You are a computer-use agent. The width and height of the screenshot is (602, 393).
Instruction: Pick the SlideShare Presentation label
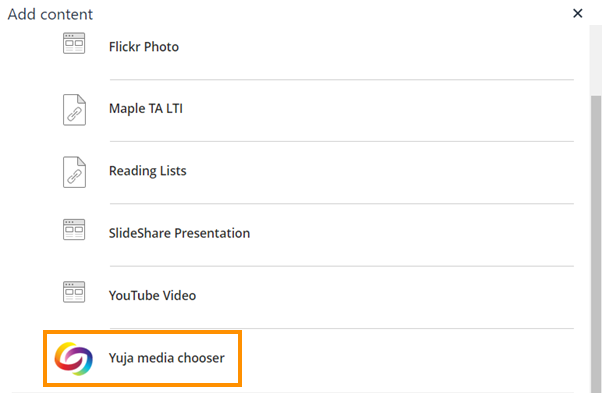(179, 233)
